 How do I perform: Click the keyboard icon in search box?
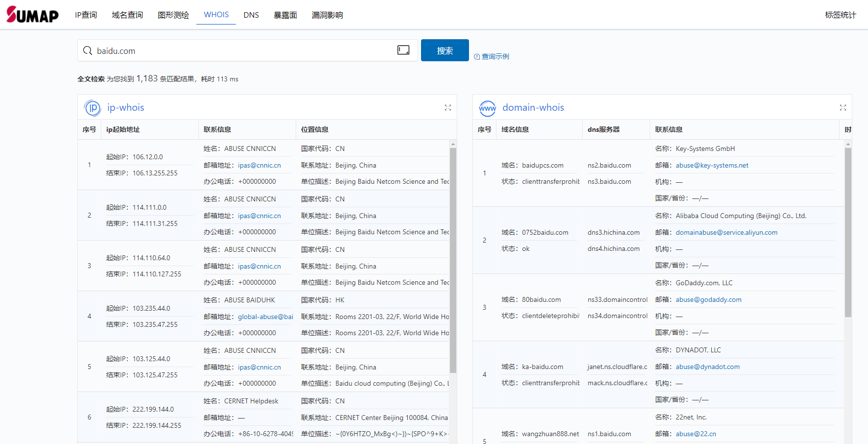(403, 50)
